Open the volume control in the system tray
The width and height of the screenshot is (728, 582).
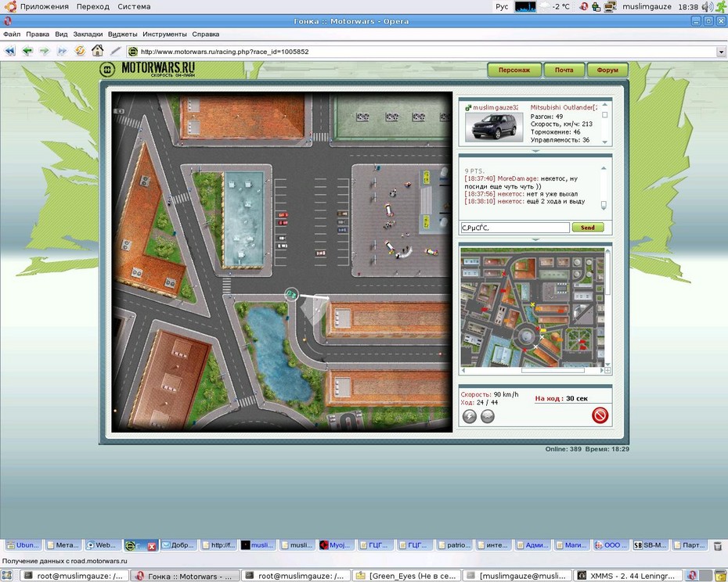point(708,6)
